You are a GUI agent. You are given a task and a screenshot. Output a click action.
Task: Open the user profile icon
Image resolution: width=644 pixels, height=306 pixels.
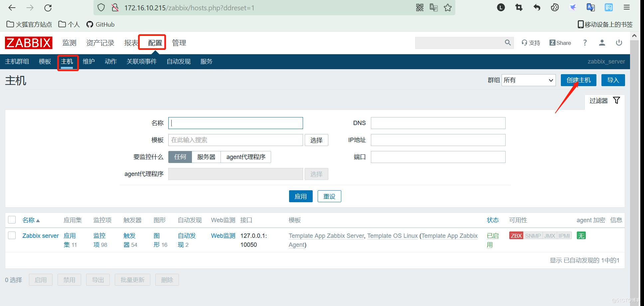pyautogui.click(x=602, y=43)
